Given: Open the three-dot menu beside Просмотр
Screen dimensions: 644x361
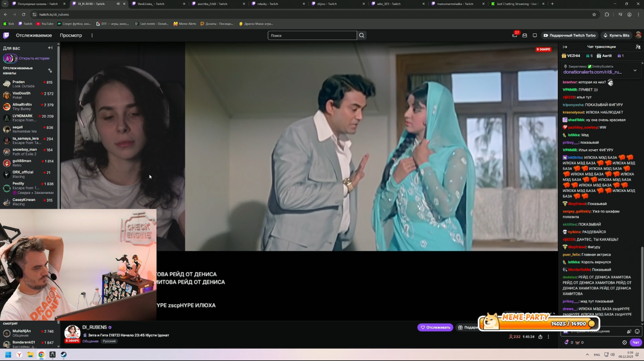Looking at the screenshot, I should point(92,35).
